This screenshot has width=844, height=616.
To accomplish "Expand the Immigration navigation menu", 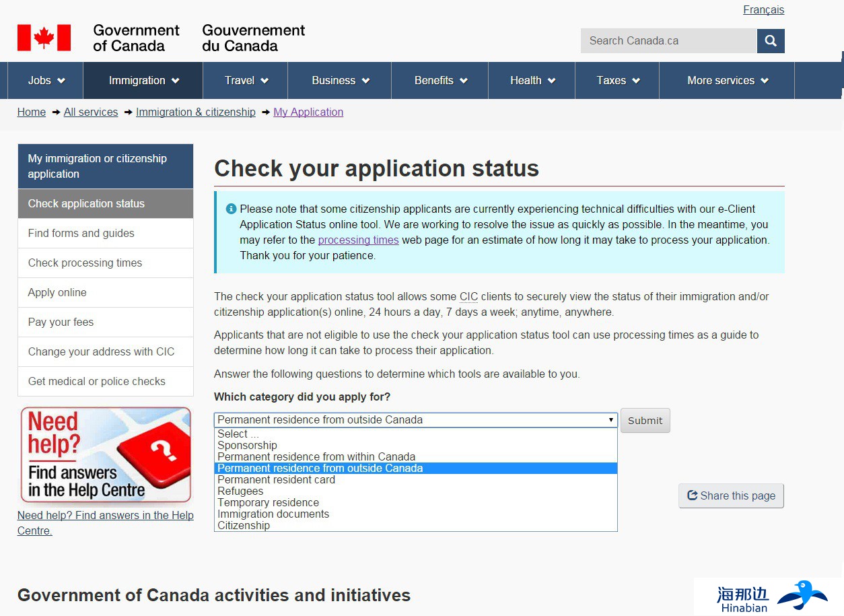I will [143, 81].
